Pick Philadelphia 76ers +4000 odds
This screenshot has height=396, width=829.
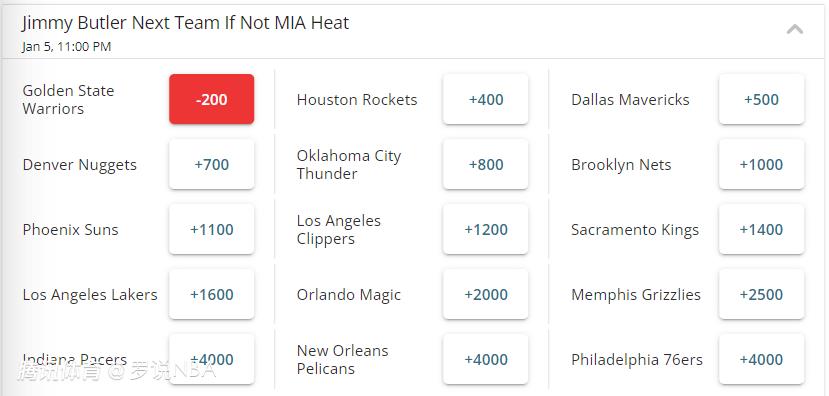[761, 359]
